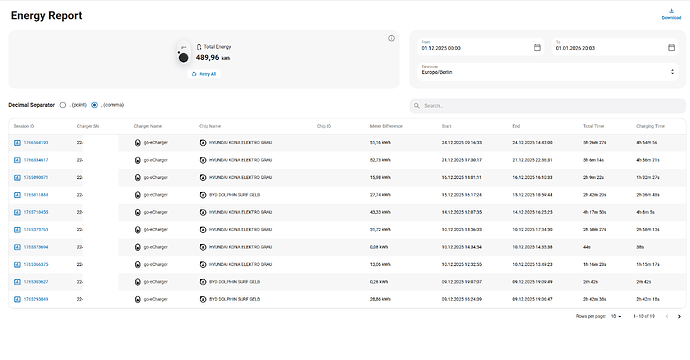
Task: Click the Charger Name column header
Action: [x=148, y=126]
